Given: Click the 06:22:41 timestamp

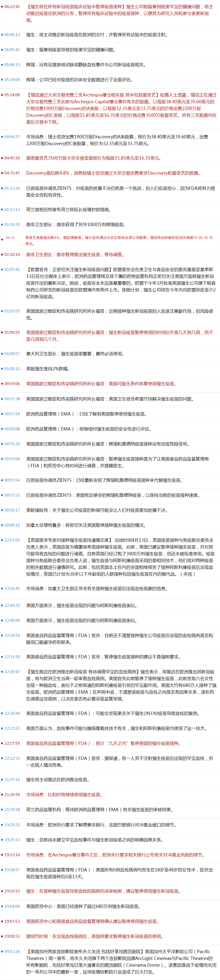Looking at the screenshot, I should [x=12, y=7].
